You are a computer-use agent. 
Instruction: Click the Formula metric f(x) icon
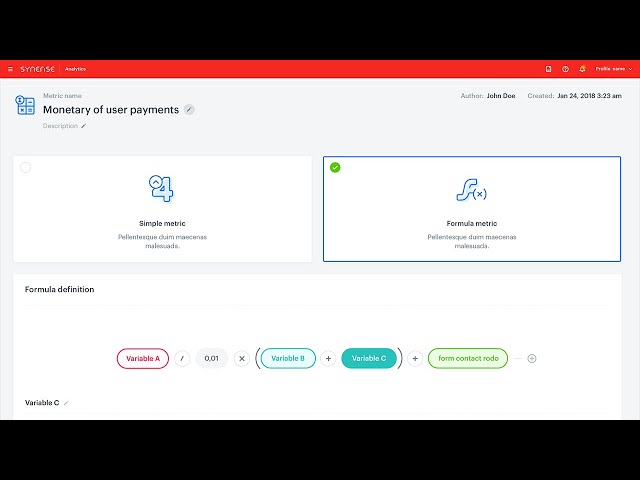[471, 190]
